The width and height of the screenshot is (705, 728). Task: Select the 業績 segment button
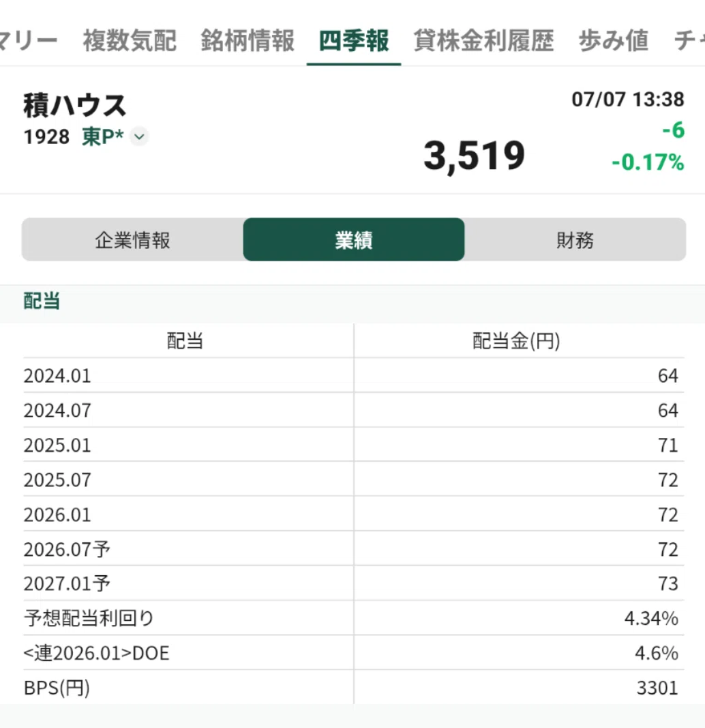354,239
